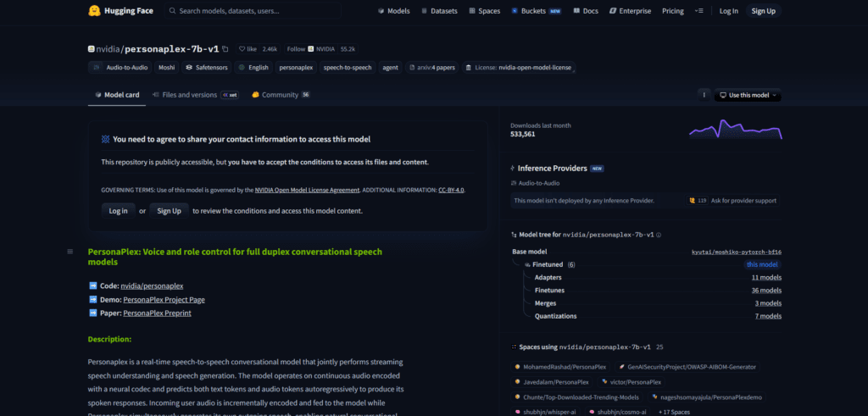This screenshot has height=416, width=868.
Task: Copy the model name with the copy icon
Action: [x=225, y=48]
